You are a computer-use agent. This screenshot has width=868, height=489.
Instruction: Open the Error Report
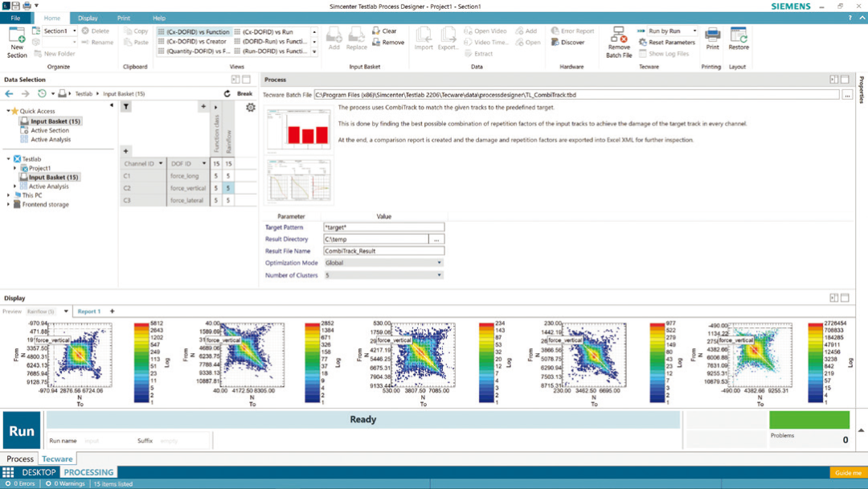tap(572, 31)
